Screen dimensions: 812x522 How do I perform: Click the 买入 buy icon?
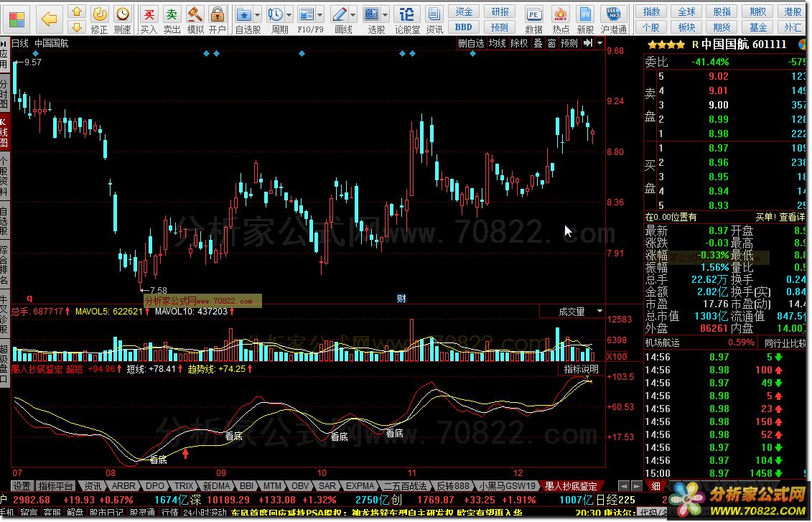149,20
